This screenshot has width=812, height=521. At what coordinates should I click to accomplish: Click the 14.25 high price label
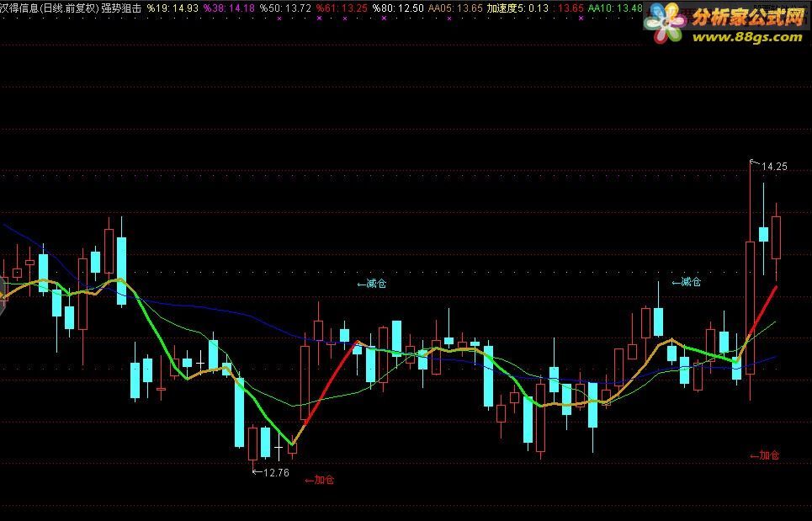point(774,167)
